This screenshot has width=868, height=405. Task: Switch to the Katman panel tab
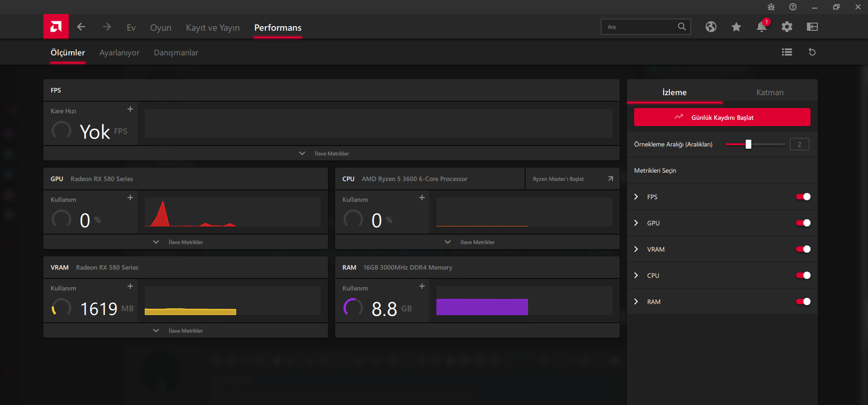[770, 92]
